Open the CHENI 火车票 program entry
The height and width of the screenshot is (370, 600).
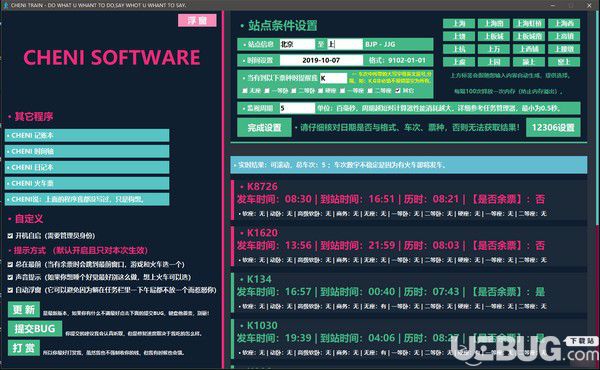[87, 183]
